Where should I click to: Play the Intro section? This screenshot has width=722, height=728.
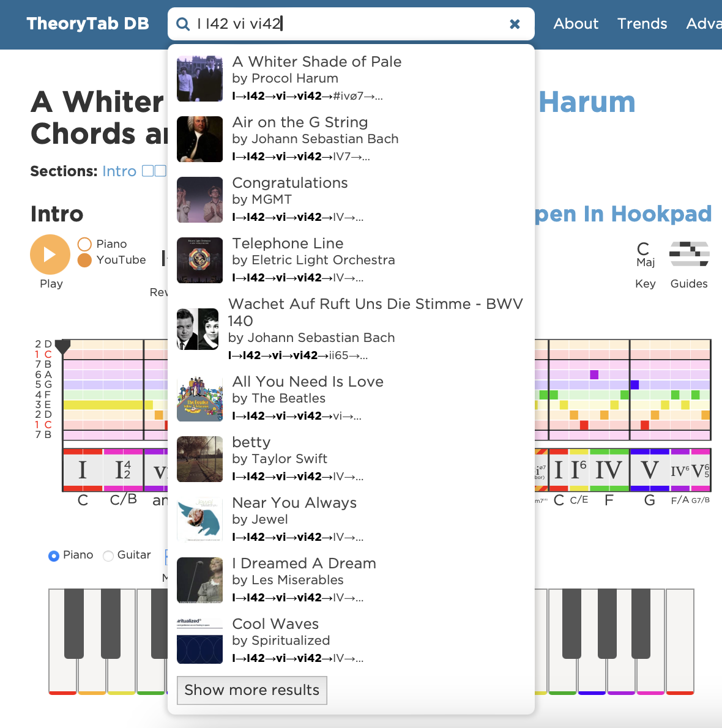(50, 254)
